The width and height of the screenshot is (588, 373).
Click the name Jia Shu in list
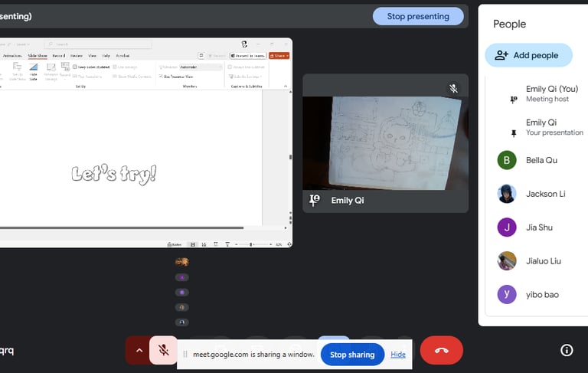539,227
